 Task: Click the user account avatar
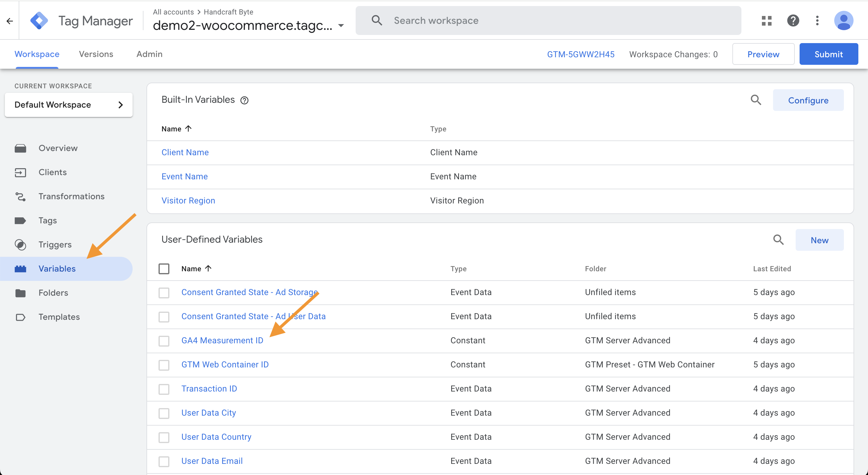pyautogui.click(x=843, y=21)
